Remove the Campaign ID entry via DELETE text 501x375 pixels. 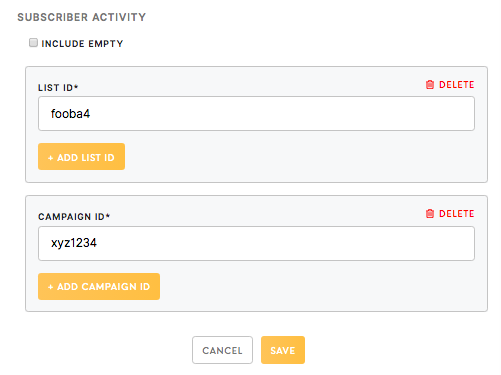click(456, 214)
